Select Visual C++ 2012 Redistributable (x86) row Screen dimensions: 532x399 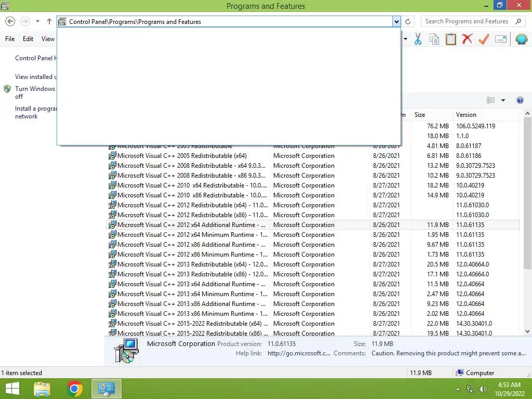point(312,215)
